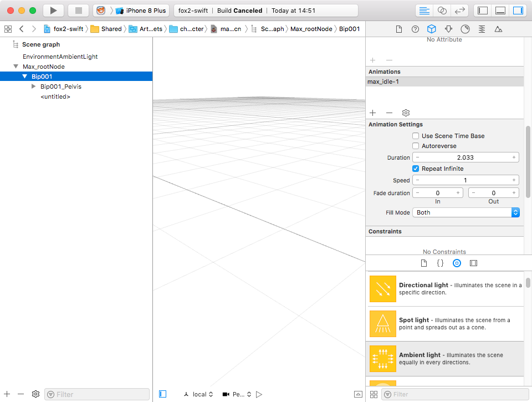The width and height of the screenshot is (532, 402).
Task: Run the project with the Play button
Action: pos(53,11)
